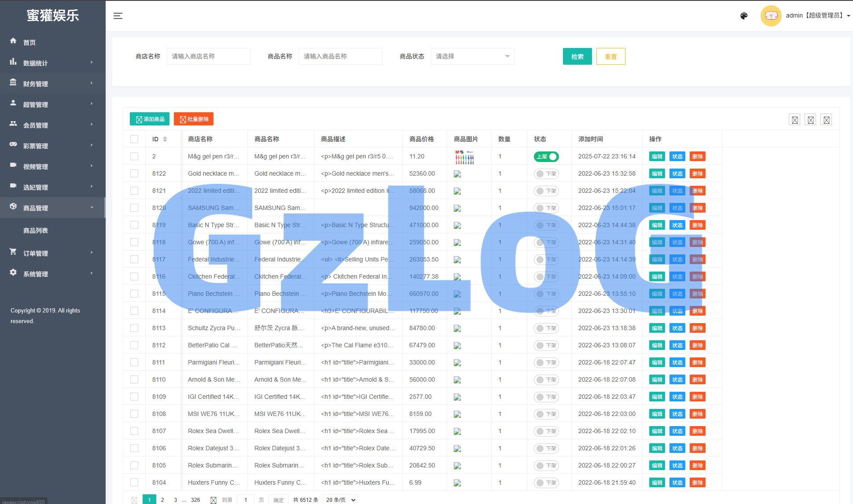
Task: Check the checkbox for row 8122
Action: tap(134, 173)
